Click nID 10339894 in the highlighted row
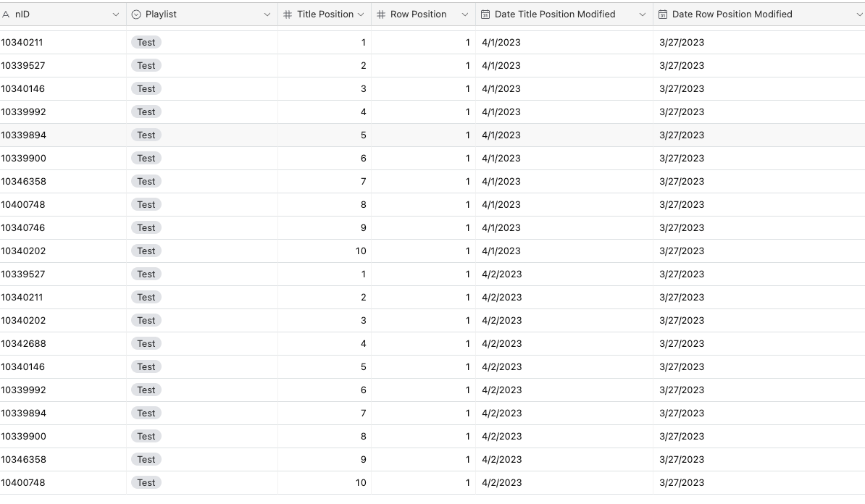Screen dimensions: 865x504 point(24,135)
